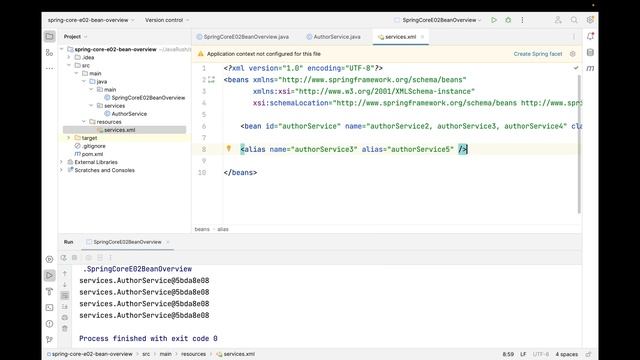Toggle file read-only lock in status bar
Image resolution: width=640 pixels, height=360 pixels.
pyautogui.click(x=588, y=354)
